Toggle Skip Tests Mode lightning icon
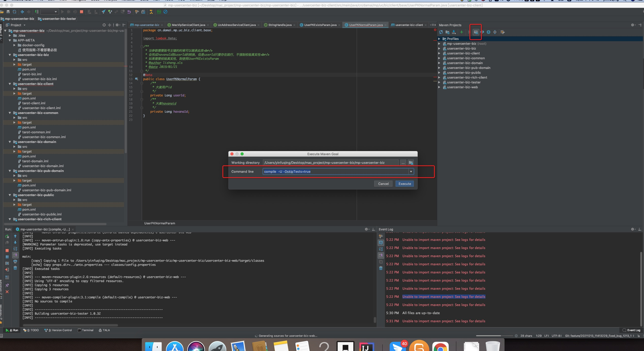The width and height of the screenshot is (644, 351). click(x=488, y=32)
